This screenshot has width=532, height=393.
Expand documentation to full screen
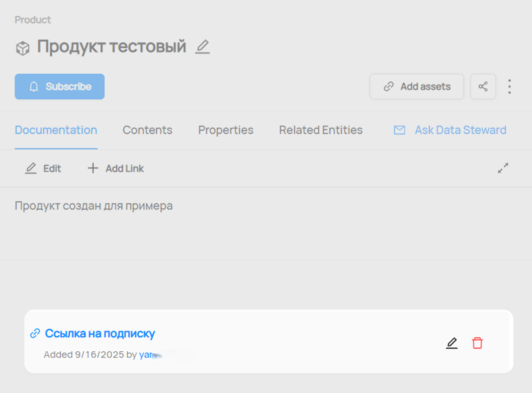point(503,168)
